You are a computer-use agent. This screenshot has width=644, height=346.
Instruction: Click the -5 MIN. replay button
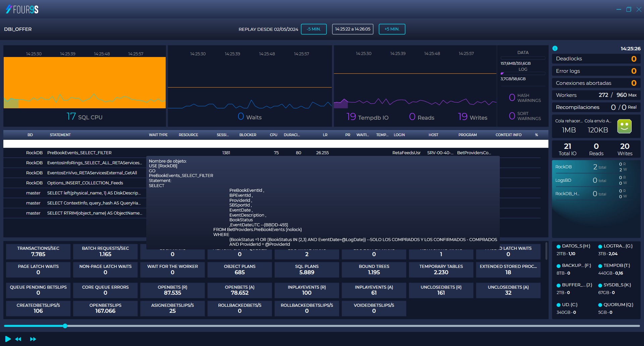click(314, 29)
